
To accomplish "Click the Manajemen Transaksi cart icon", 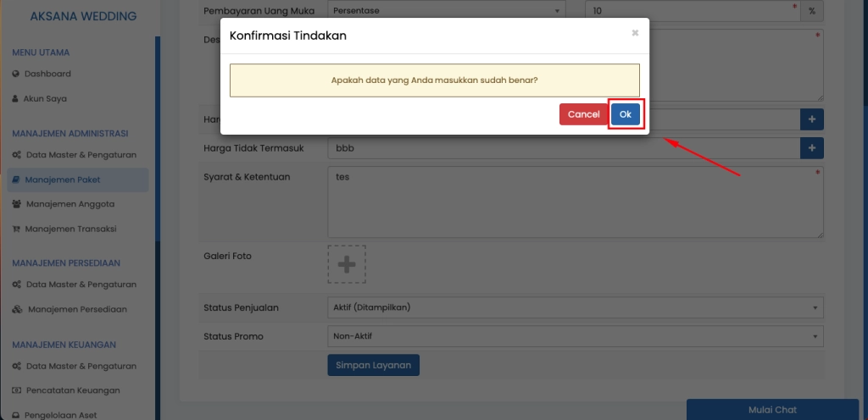I will coord(16,229).
